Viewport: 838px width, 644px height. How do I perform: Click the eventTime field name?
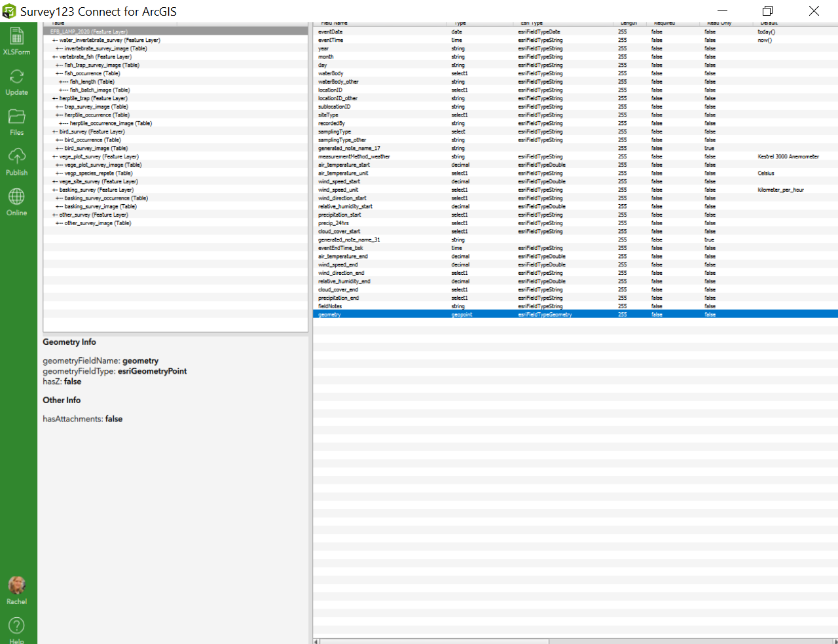pos(330,40)
